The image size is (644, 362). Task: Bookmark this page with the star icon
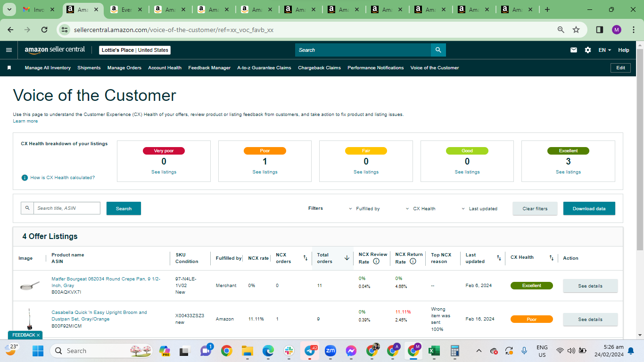[576, 30]
